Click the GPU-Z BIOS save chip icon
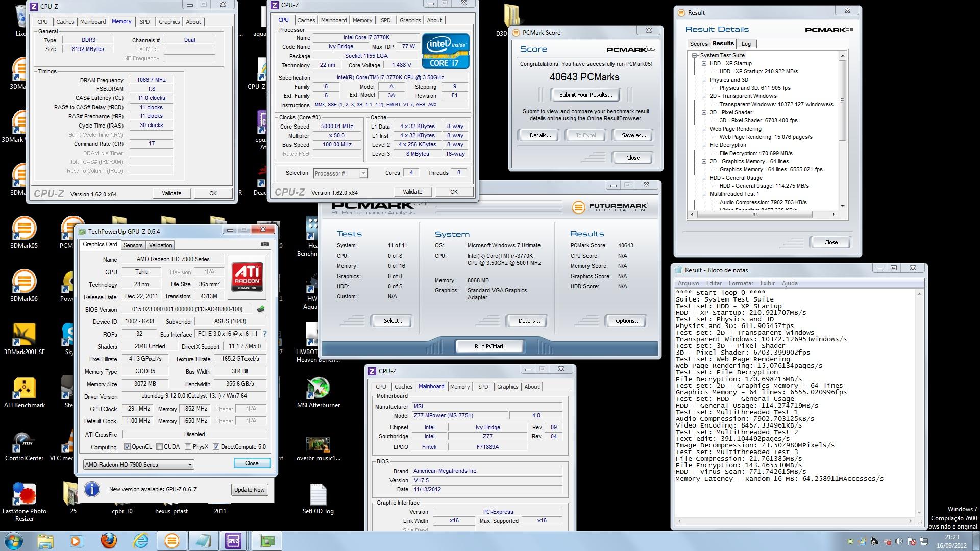The width and height of the screenshot is (980, 551). (261, 309)
